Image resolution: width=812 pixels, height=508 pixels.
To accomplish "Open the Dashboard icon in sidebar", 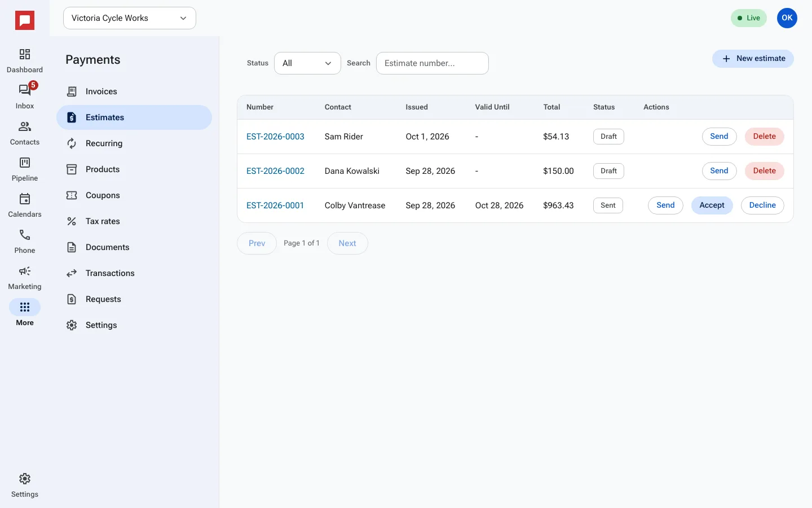I will [x=25, y=54].
